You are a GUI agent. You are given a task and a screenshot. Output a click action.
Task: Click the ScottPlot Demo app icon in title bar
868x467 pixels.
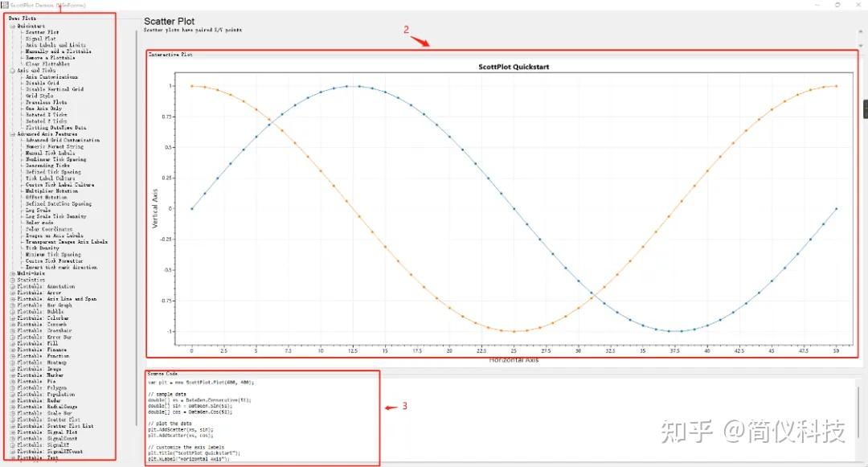click(5, 5)
